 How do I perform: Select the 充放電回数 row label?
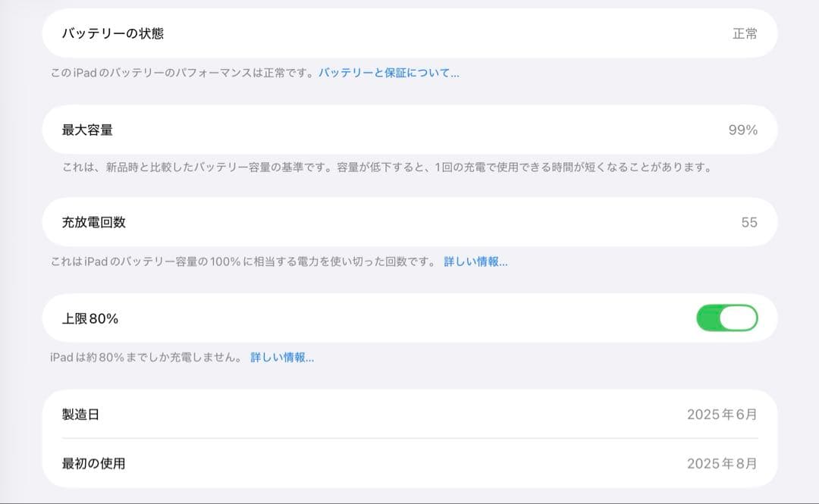93,222
